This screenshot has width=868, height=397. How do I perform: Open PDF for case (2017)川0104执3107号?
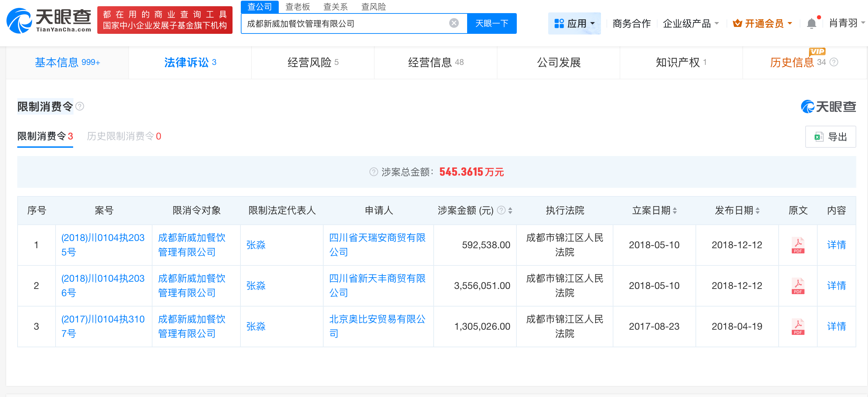pyautogui.click(x=797, y=326)
